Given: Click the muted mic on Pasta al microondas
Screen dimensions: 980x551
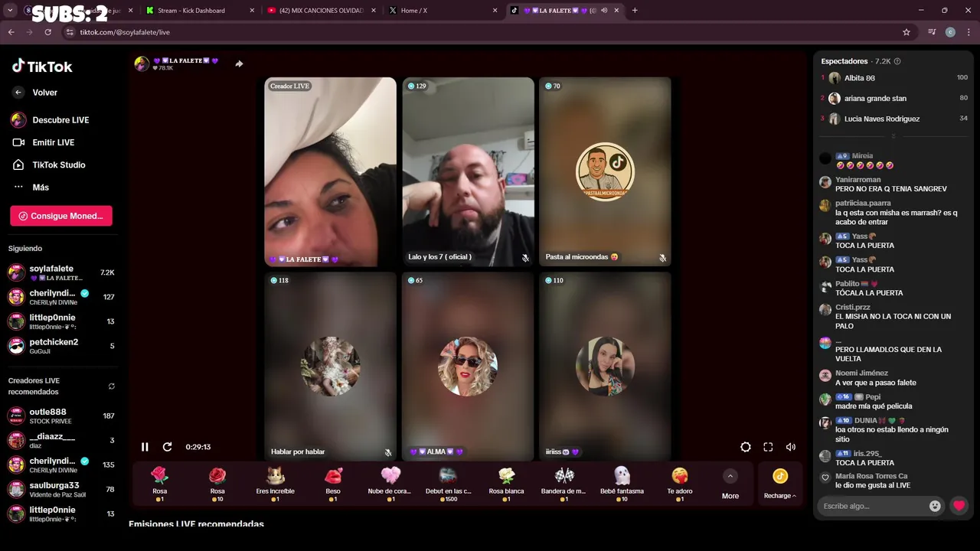Looking at the screenshot, I should 662,258.
